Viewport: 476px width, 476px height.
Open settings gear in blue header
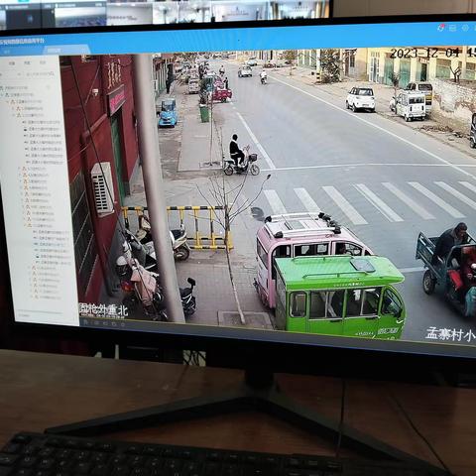click(x=465, y=28)
